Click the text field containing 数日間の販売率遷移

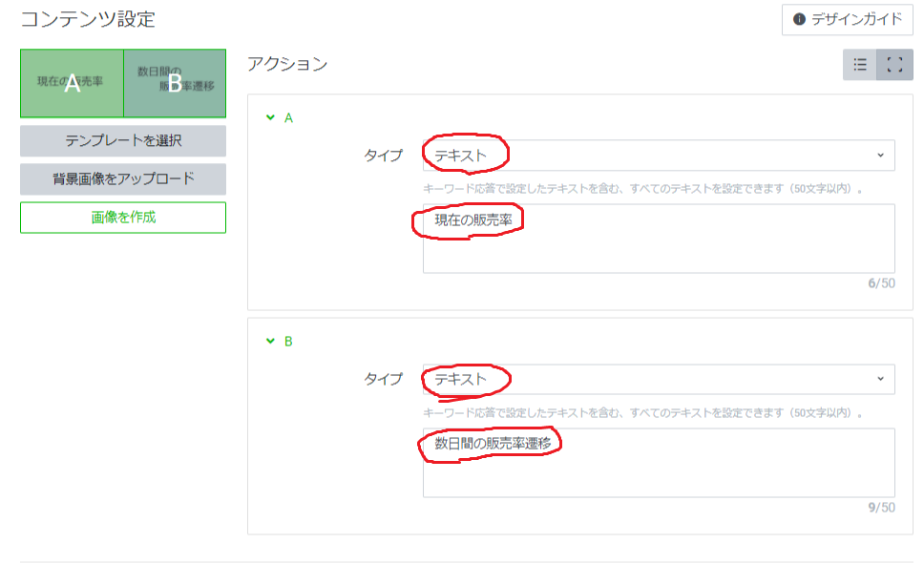[x=659, y=463]
